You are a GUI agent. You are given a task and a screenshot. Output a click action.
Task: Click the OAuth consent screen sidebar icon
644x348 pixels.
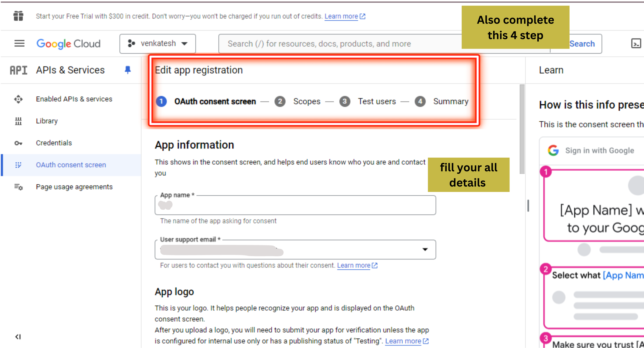click(x=18, y=165)
